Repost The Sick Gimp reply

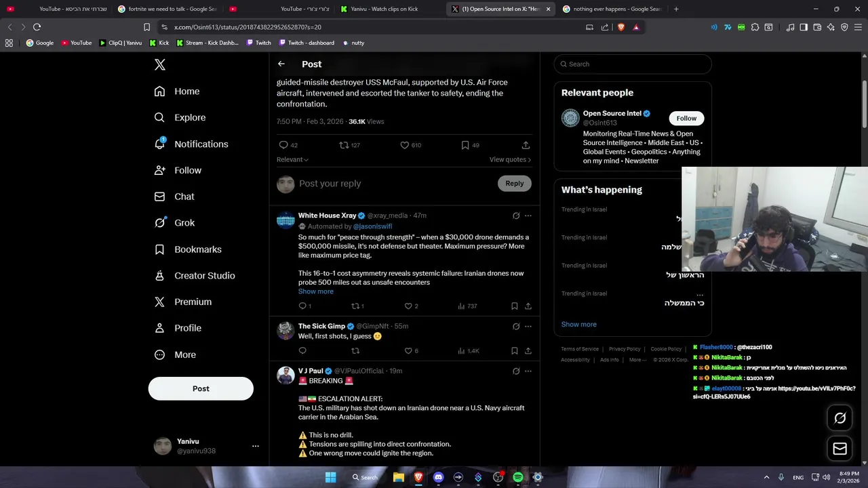click(355, 350)
